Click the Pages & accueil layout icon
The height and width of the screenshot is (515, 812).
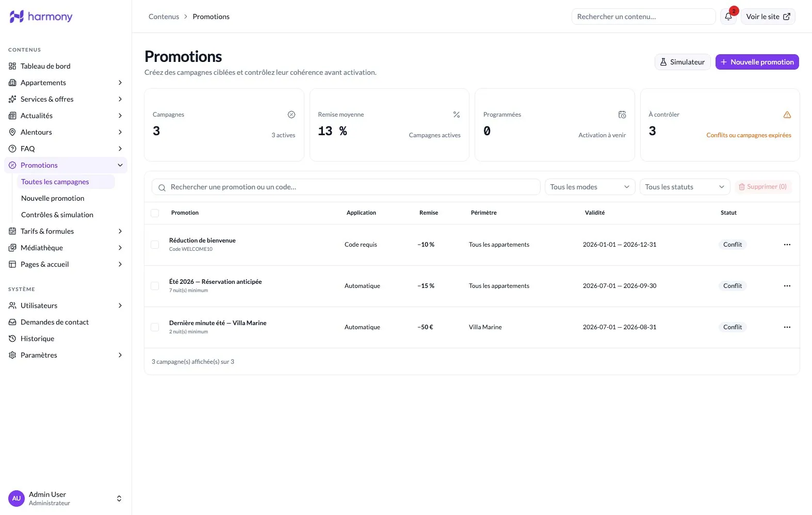12,264
